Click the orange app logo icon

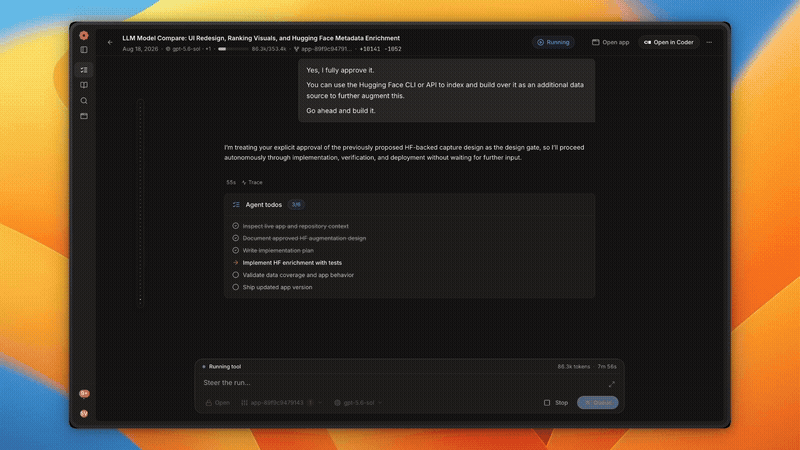[84, 35]
